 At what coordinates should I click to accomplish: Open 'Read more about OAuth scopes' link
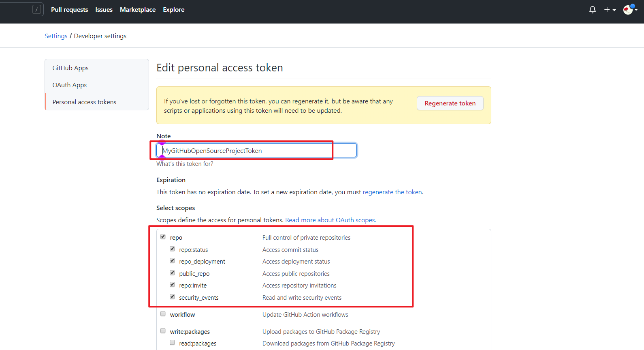(331, 220)
